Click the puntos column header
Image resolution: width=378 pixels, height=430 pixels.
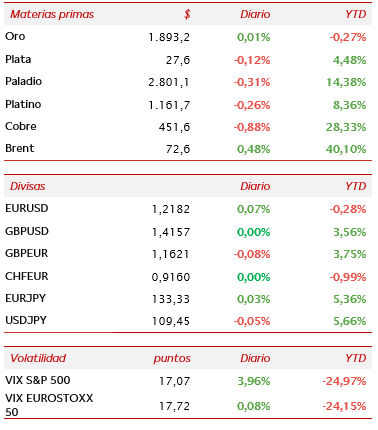point(172,359)
